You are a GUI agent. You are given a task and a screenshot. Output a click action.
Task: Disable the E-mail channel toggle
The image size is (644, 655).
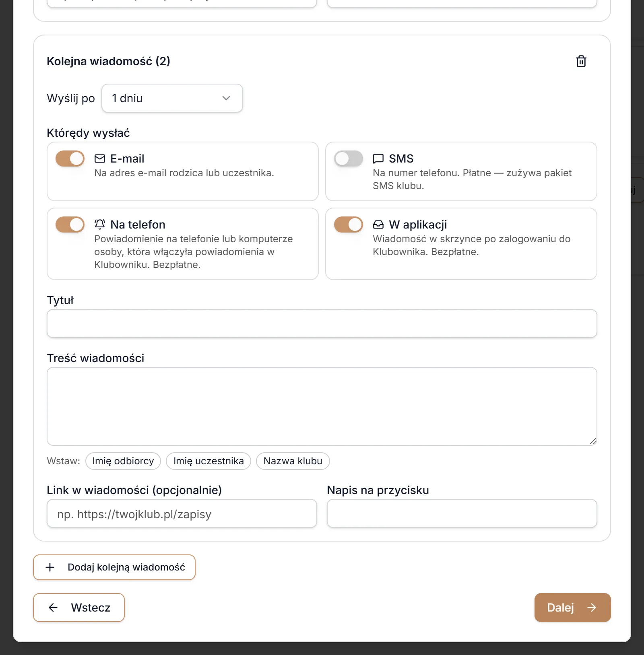click(70, 159)
